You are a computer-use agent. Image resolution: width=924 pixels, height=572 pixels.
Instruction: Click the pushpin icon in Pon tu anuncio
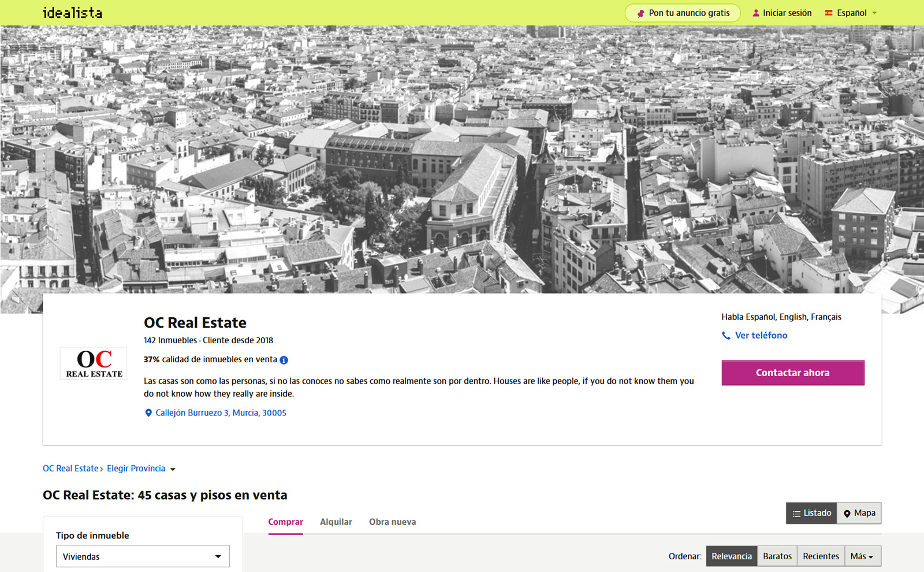(640, 13)
